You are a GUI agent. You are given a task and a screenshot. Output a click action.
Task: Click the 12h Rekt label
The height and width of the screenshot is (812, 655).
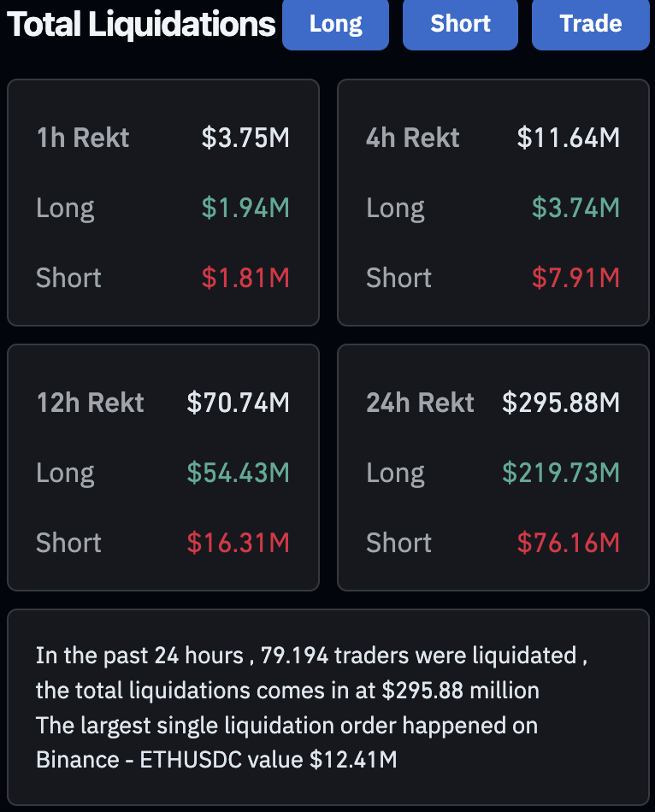point(90,403)
